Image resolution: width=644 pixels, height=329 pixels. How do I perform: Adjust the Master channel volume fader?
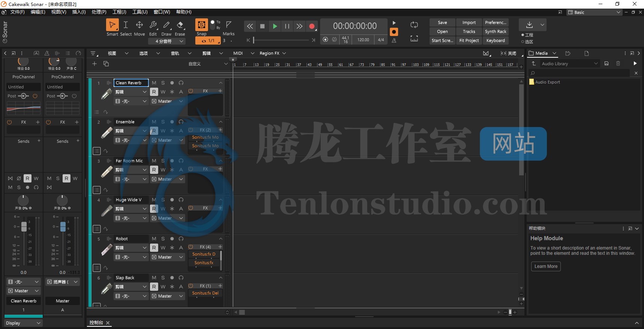tap(63, 227)
